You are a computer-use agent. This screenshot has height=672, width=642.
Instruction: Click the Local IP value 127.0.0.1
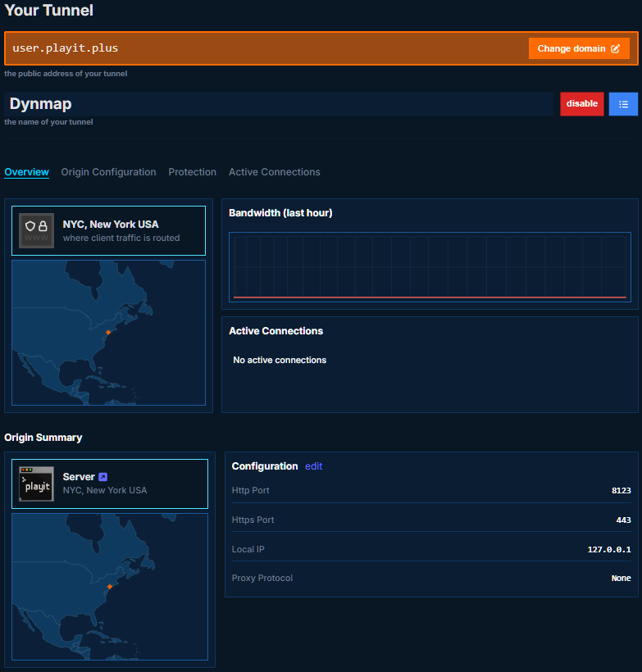609,549
